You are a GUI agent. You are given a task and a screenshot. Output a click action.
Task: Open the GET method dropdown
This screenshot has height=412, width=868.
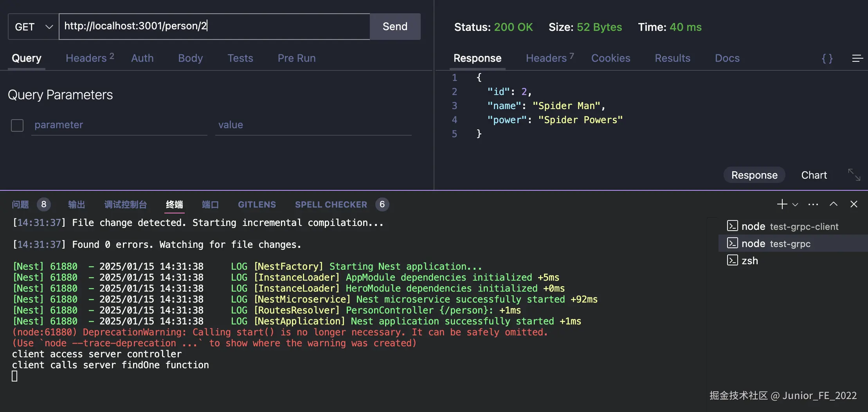click(34, 27)
